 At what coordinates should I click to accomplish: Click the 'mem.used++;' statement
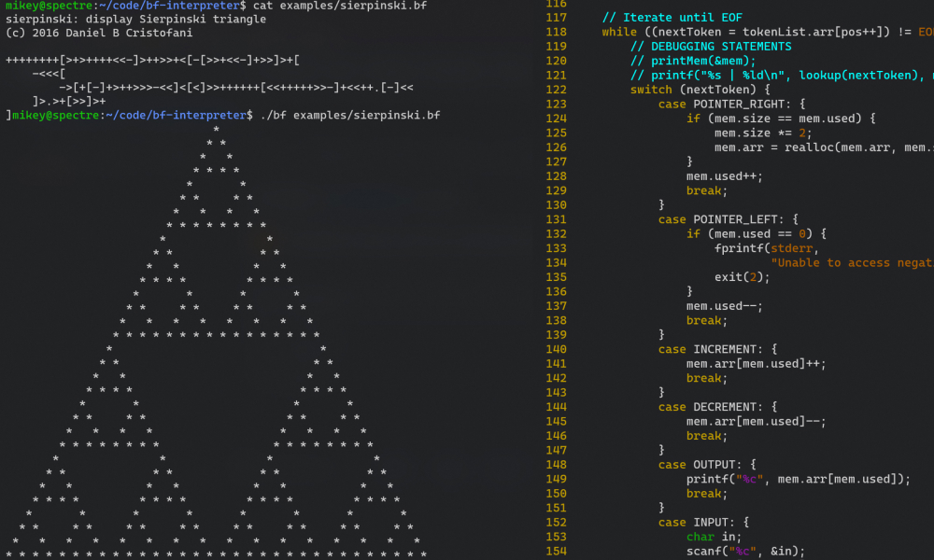(725, 176)
